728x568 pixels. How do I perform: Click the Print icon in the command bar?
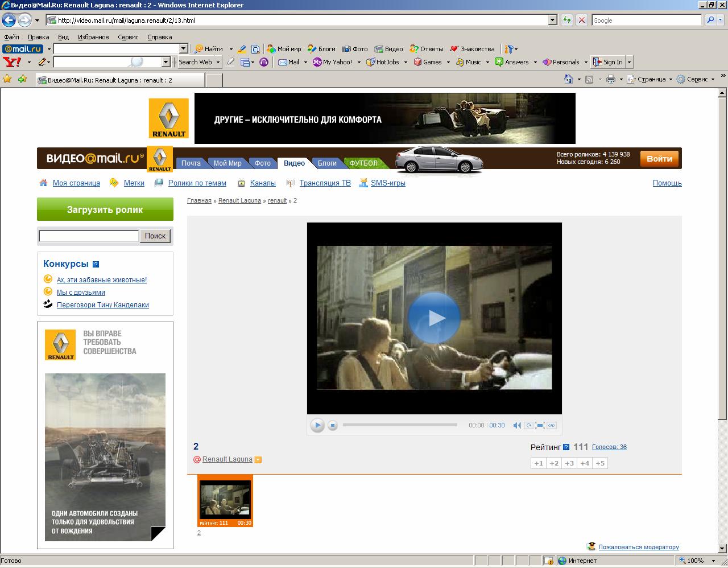click(610, 80)
